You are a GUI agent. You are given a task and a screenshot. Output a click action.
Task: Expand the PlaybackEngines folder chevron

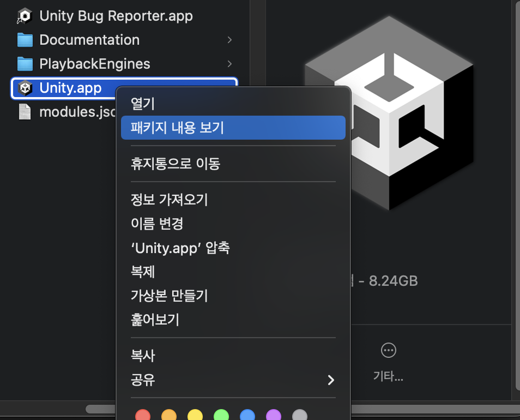(229, 64)
